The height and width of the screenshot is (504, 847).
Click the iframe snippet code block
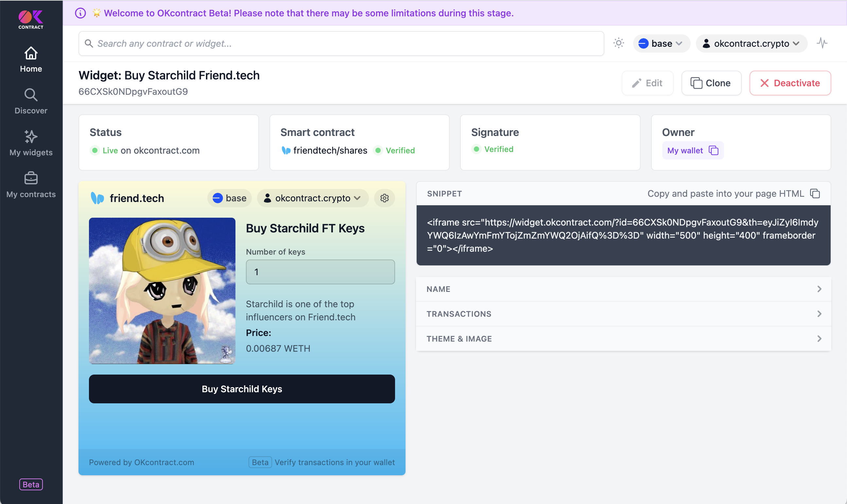(623, 235)
